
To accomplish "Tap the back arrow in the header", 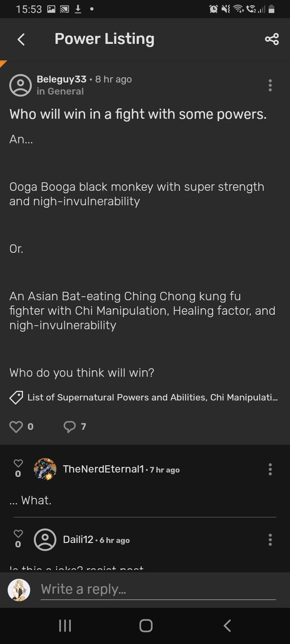I will coord(22,39).
